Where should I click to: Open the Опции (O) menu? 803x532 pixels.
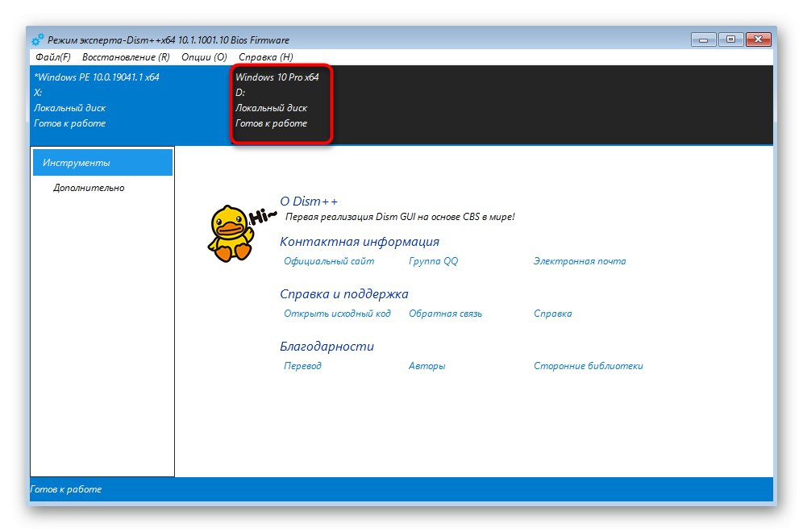tap(204, 57)
